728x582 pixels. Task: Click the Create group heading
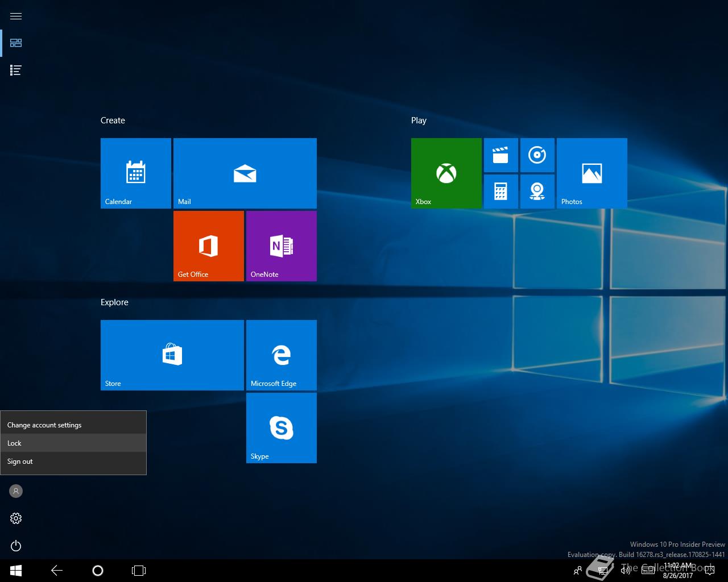click(x=113, y=120)
